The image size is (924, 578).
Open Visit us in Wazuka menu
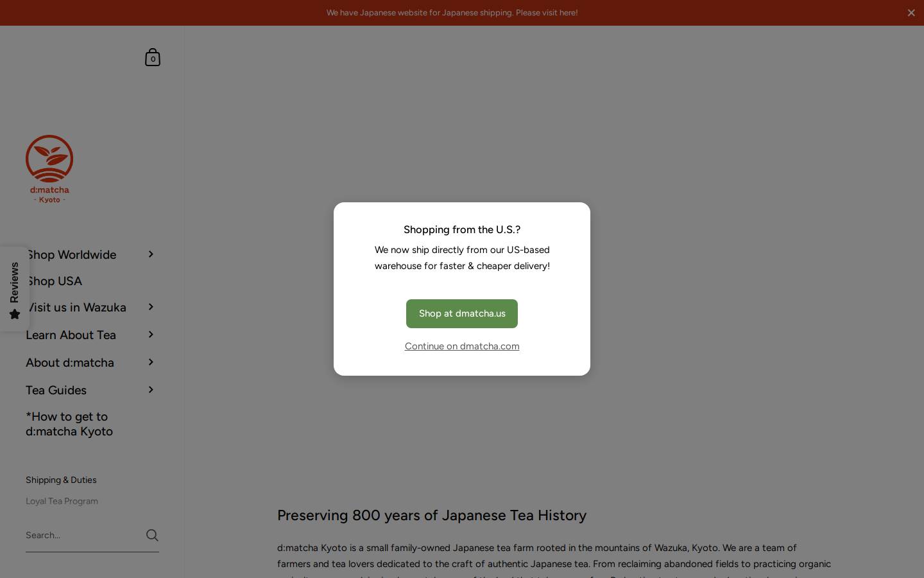pos(76,307)
